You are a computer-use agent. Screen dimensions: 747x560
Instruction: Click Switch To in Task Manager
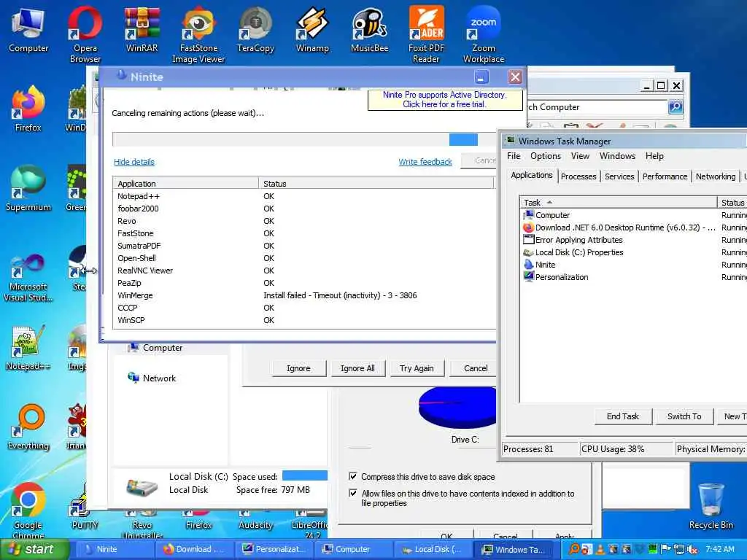[684, 416]
